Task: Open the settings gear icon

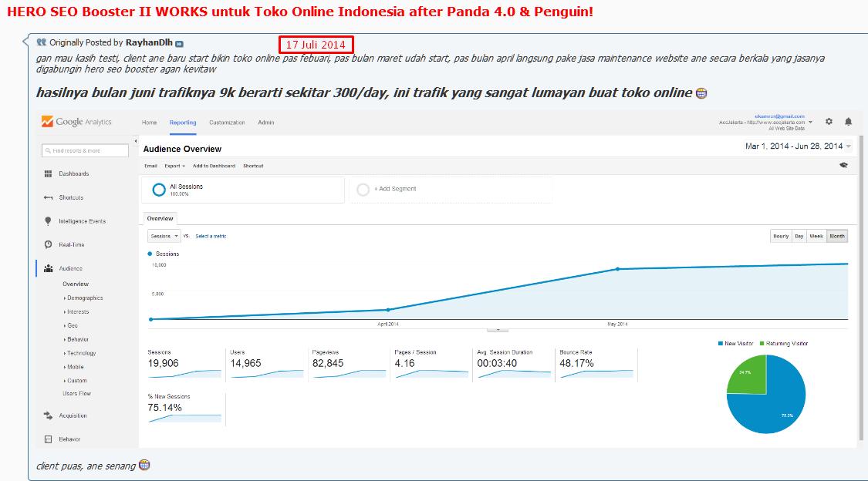Action: point(829,122)
